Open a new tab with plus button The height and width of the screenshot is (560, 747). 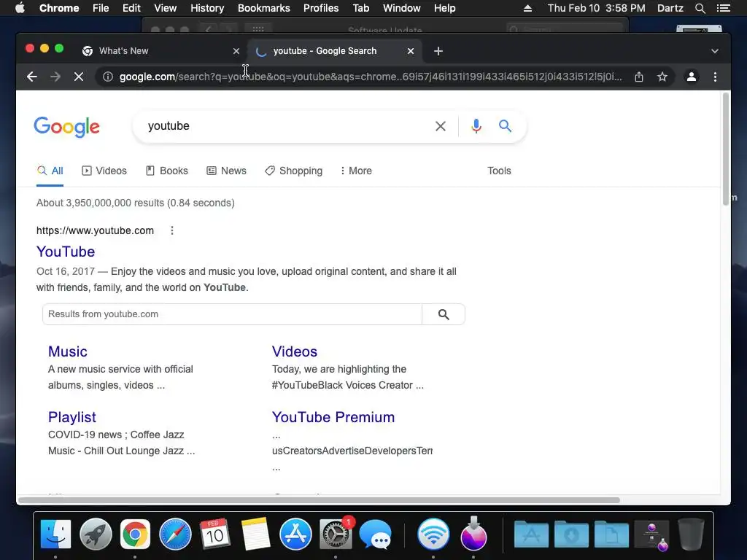coord(438,51)
